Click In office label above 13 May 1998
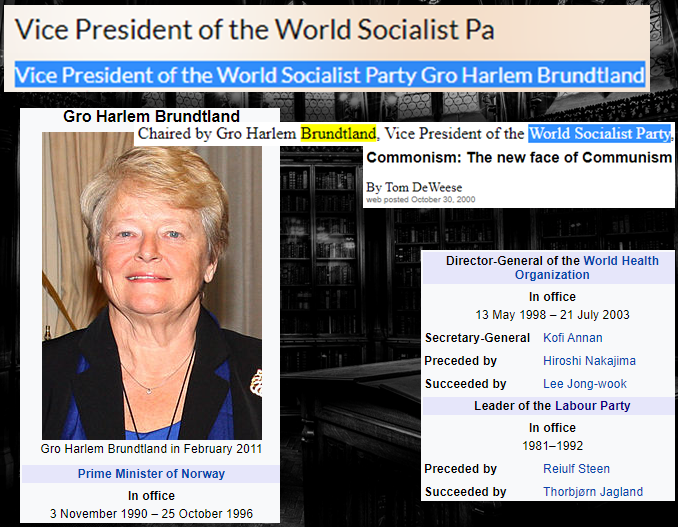This screenshot has width=678, height=527. (x=552, y=297)
